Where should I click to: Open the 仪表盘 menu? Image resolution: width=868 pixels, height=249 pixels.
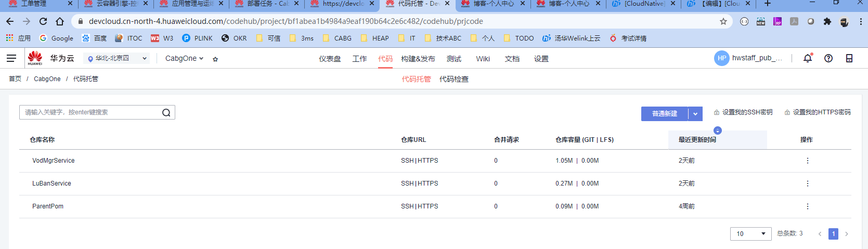click(330, 59)
